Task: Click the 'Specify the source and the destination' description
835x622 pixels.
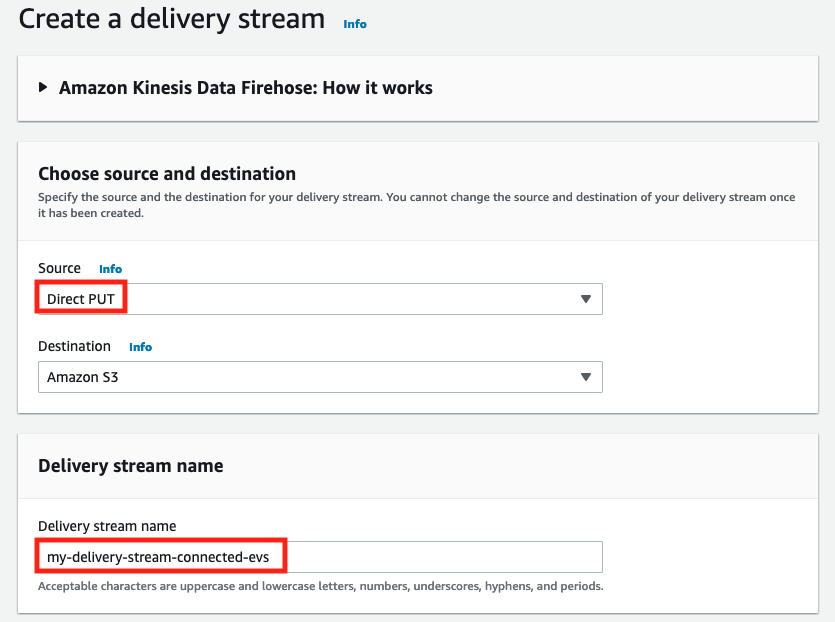Action: tap(416, 205)
